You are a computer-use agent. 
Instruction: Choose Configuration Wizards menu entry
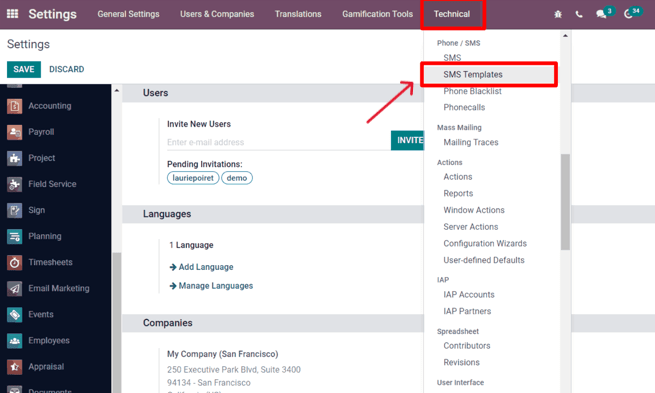pyautogui.click(x=485, y=243)
